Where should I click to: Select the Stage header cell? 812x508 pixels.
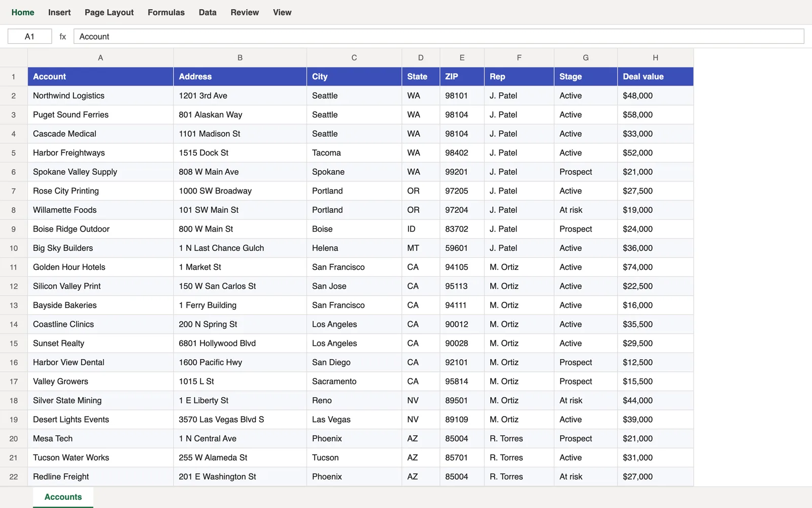coord(586,77)
